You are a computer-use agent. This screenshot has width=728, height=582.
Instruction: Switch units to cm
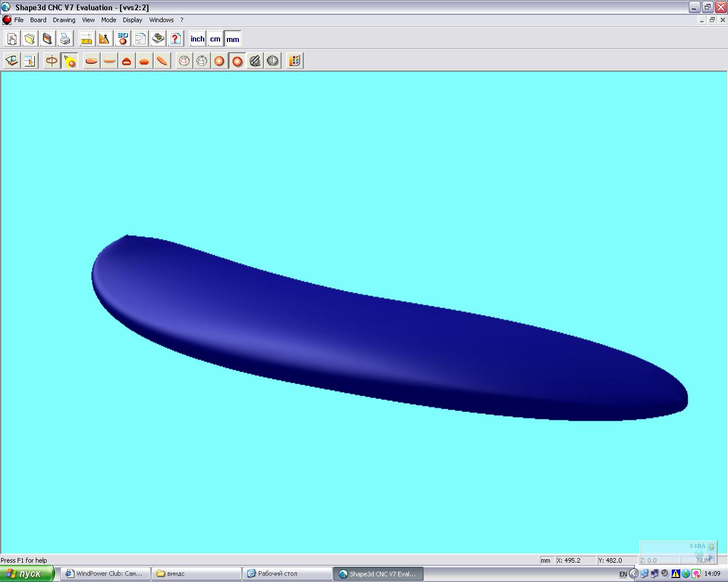click(x=215, y=39)
